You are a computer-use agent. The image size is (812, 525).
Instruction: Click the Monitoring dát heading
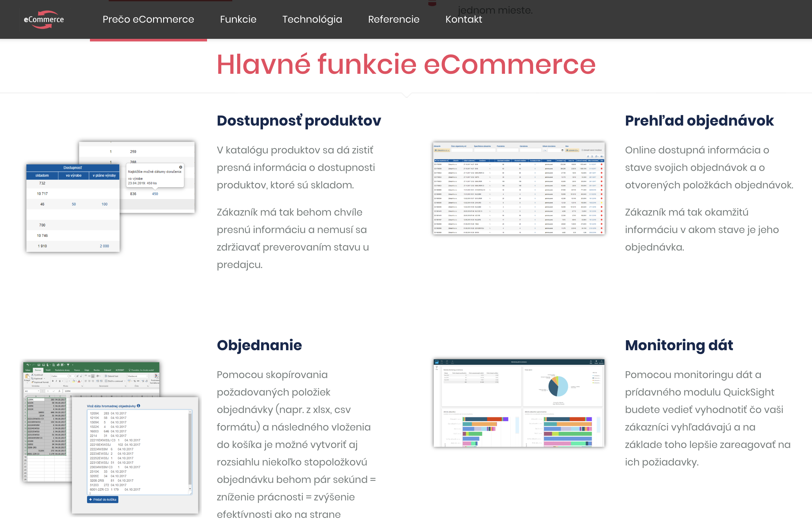tap(679, 345)
